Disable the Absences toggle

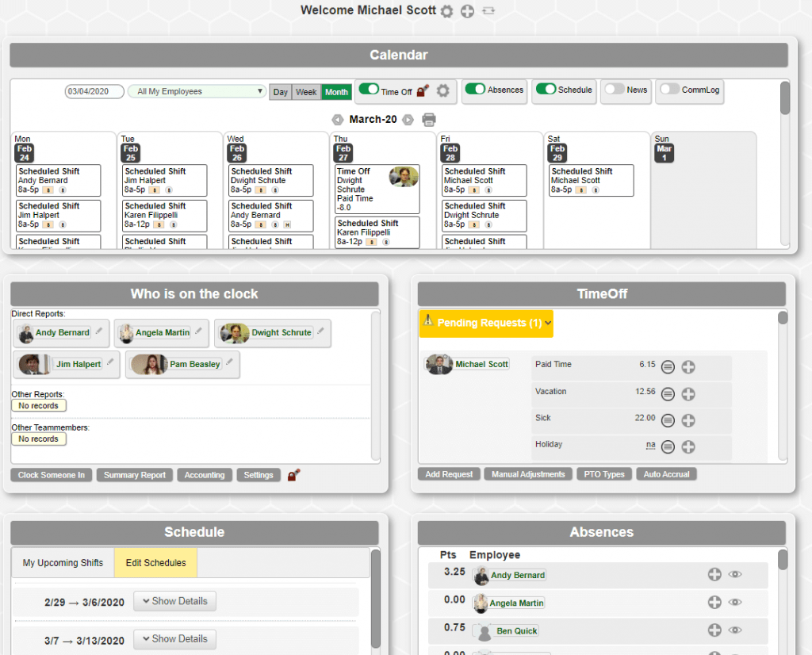click(473, 90)
